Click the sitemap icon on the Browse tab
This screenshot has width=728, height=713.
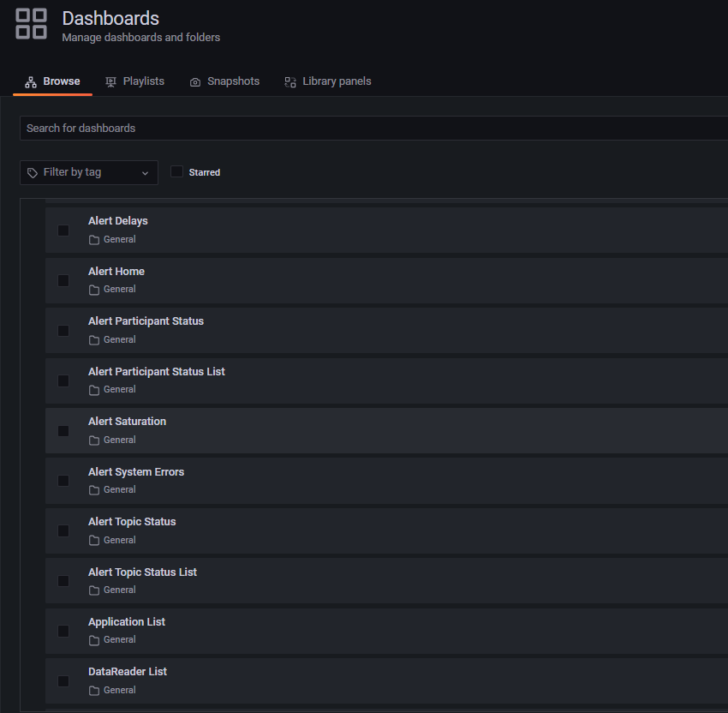tap(31, 81)
